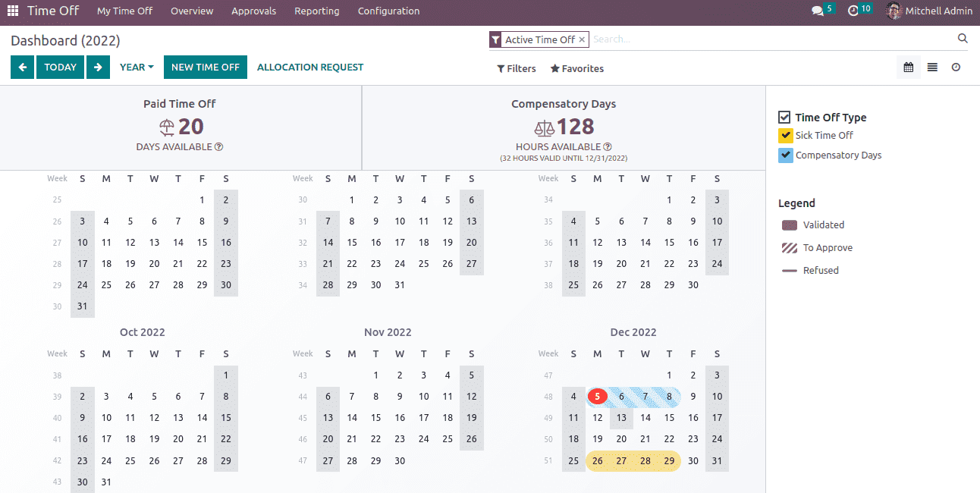Click the Validated legend swatch
The image size is (980, 493).
pyautogui.click(x=790, y=225)
